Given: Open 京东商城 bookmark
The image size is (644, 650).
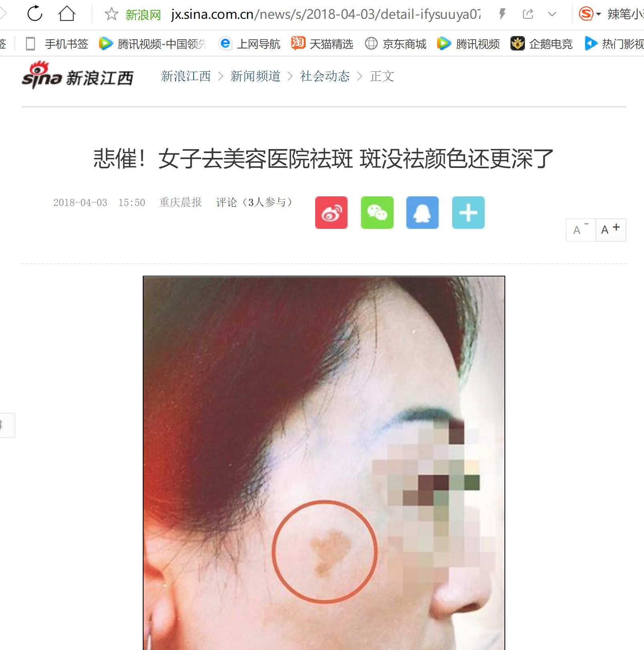Looking at the screenshot, I should pyautogui.click(x=396, y=43).
